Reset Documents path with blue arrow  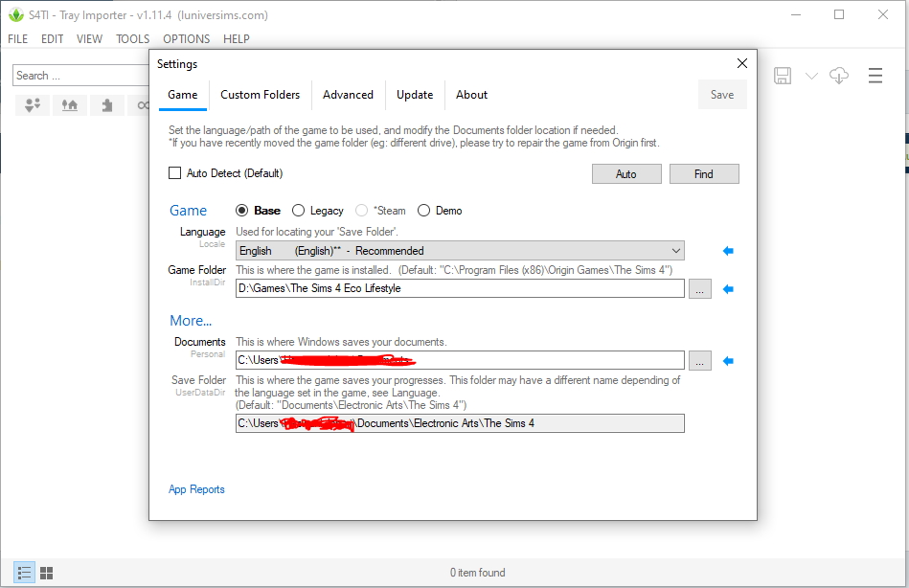pyautogui.click(x=728, y=361)
